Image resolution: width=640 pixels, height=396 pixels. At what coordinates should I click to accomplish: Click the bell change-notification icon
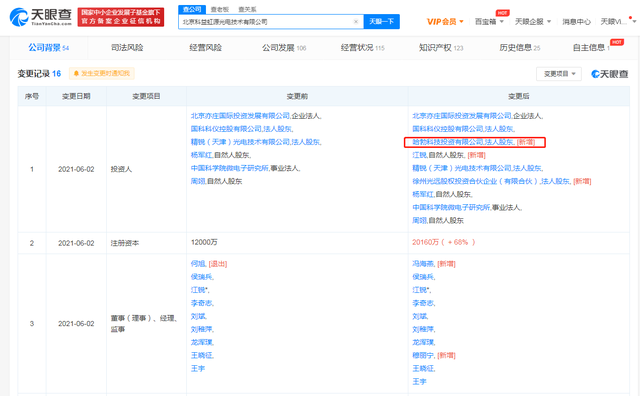[x=76, y=73]
